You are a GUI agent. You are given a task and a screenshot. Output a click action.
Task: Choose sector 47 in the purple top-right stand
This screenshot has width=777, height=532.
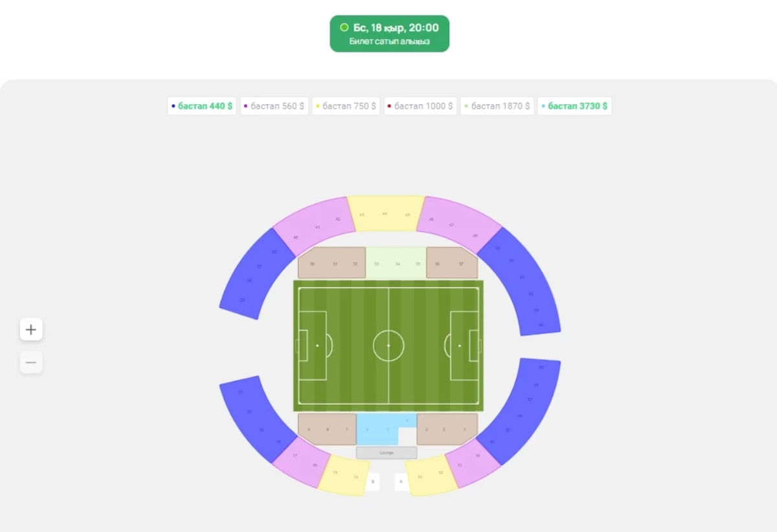(451, 225)
